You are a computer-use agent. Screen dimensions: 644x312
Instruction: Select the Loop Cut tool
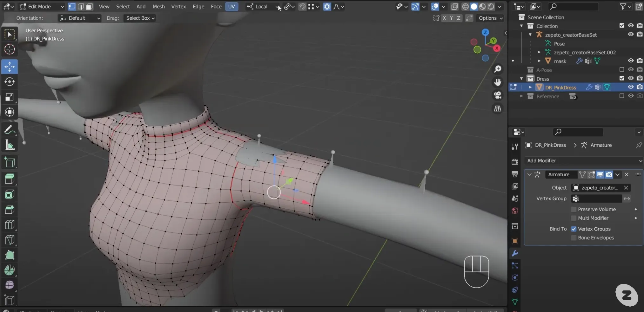tap(10, 225)
